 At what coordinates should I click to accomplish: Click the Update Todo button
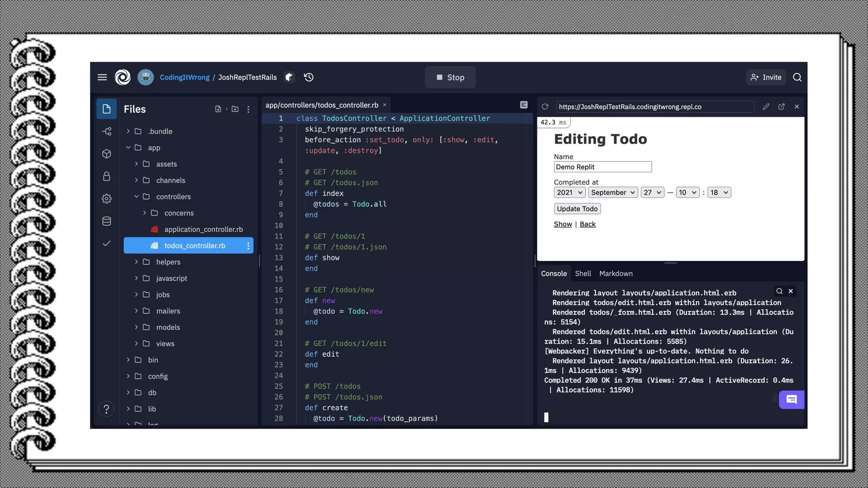point(577,209)
